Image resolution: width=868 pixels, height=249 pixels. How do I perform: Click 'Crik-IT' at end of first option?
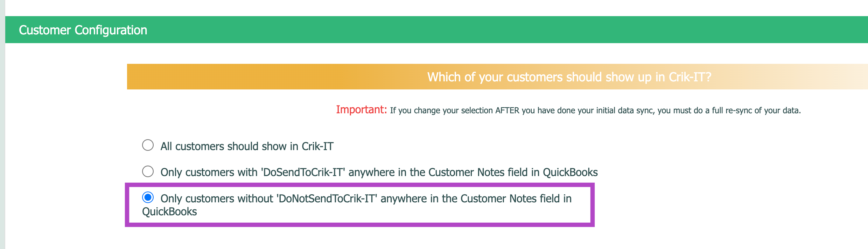pyautogui.click(x=317, y=146)
